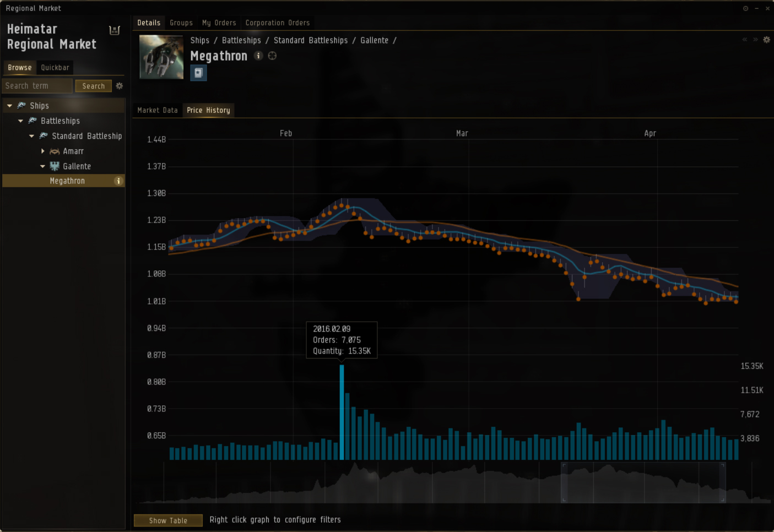This screenshot has height=532, width=774.
Task: Click the Megathron ship thumbnail image
Action: [x=161, y=57]
